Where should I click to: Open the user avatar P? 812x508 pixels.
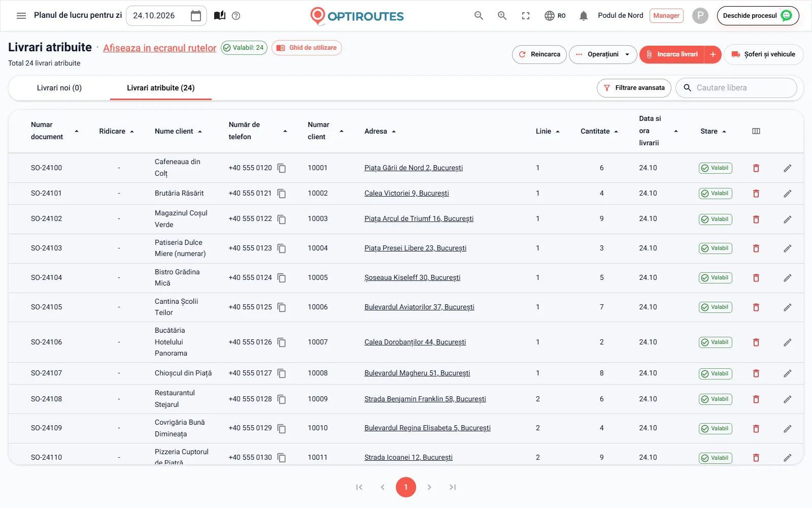click(700, 16)
